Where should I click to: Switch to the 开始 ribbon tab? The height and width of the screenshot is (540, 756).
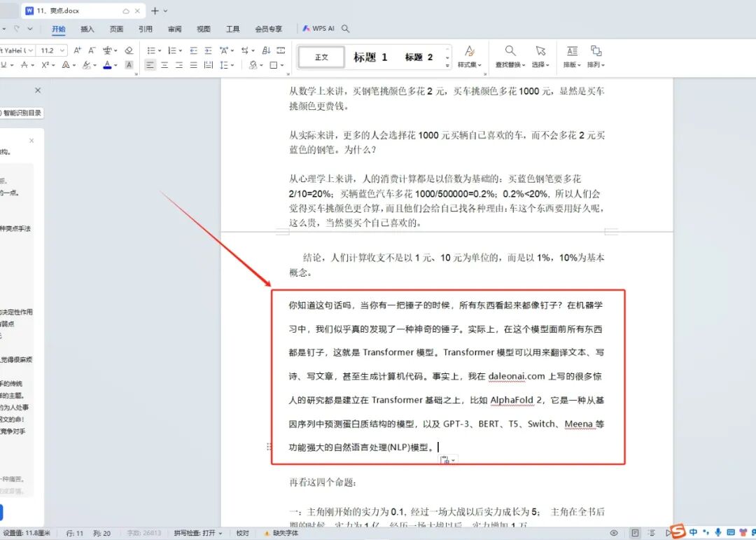coord(59,29)
